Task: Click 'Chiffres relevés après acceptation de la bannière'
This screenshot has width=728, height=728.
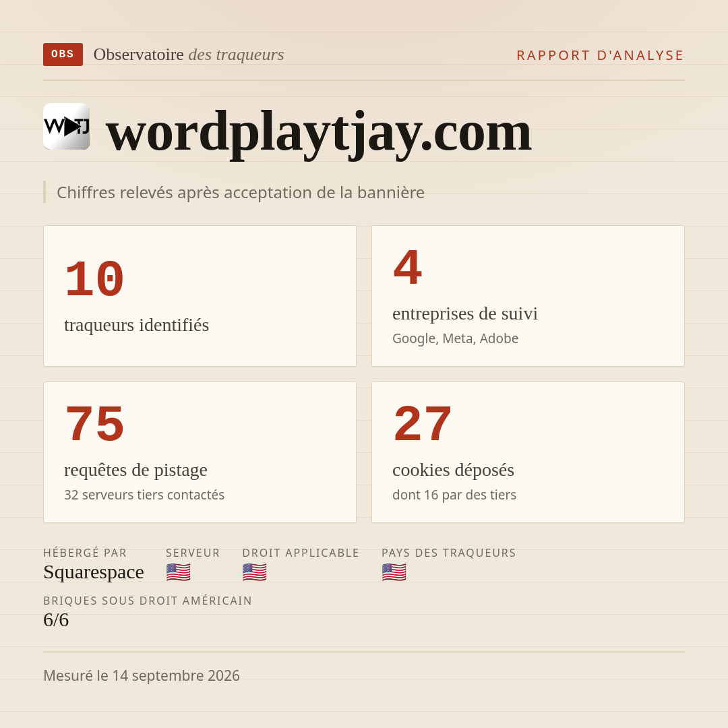Action: point(241,192)
